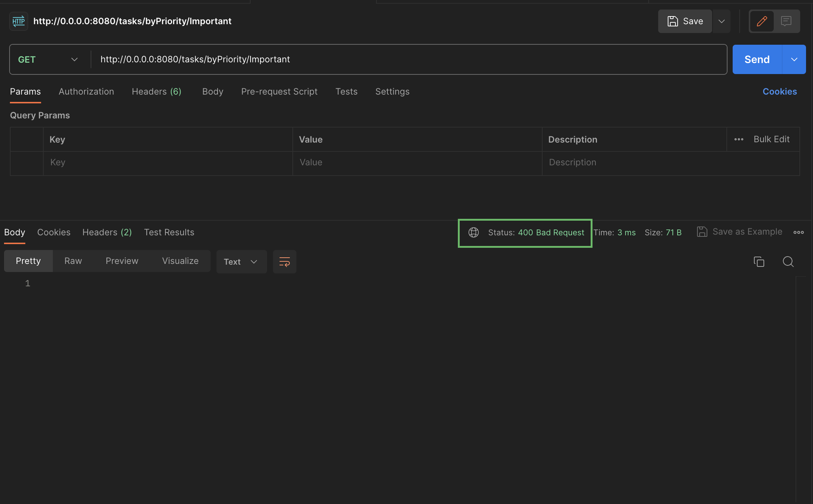Open the three-dot menu next to Bulk Edit
This screenshot has width=813, height=504.
click(739, 139)
